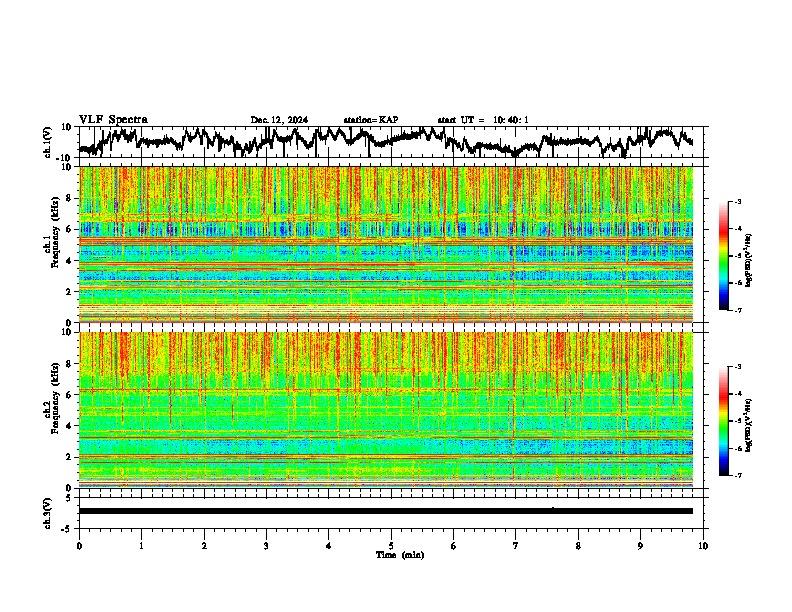Click the time axis tick label '3'
792x612 pixels.
[x=266, y=546]
